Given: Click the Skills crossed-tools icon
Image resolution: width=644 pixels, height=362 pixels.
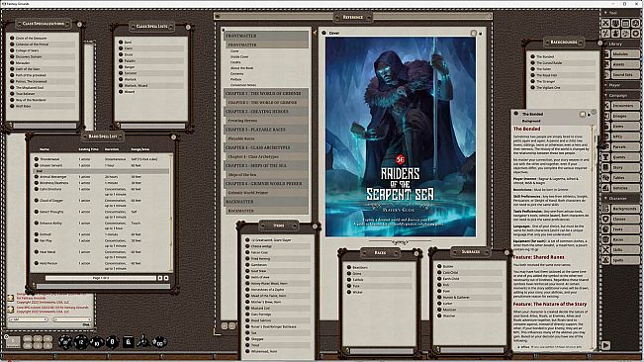Looking at the screenshot, I should [x=606, y=249].
